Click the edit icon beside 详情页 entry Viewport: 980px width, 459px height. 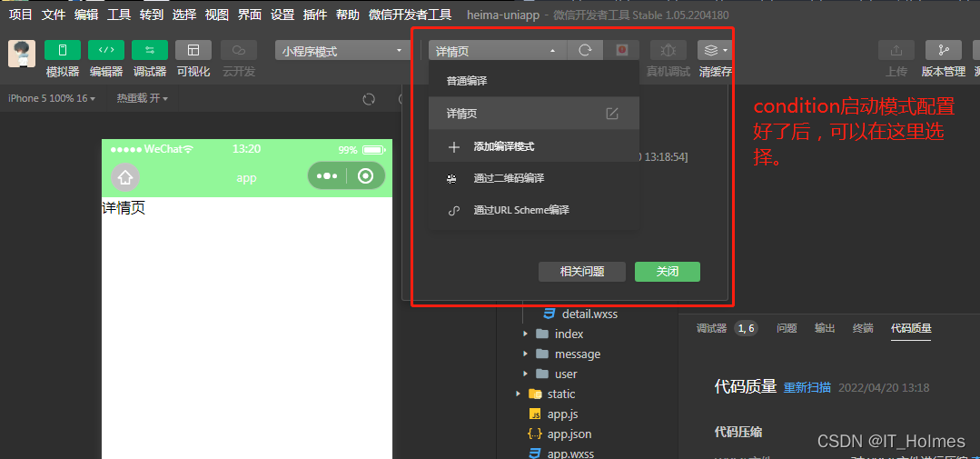point(612,114)
